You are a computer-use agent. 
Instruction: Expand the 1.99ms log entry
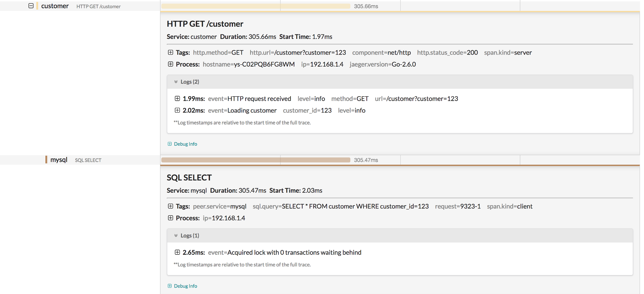[x=177, y=98]
